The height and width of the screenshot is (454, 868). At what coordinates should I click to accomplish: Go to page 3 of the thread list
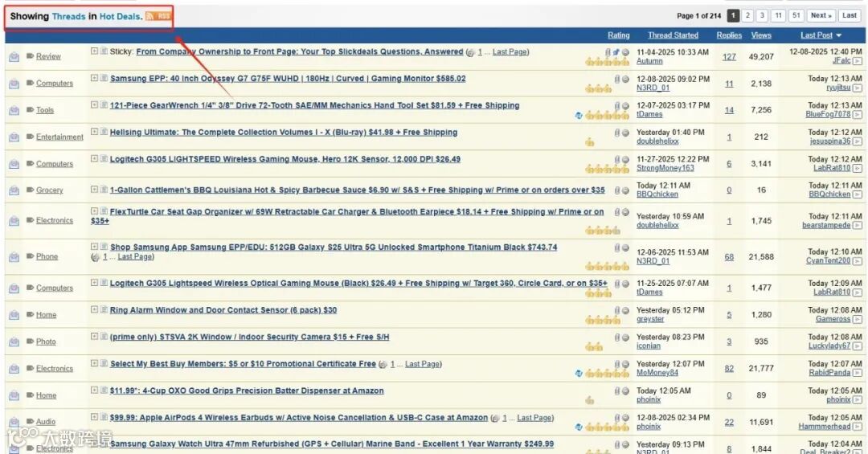[762, 15]
